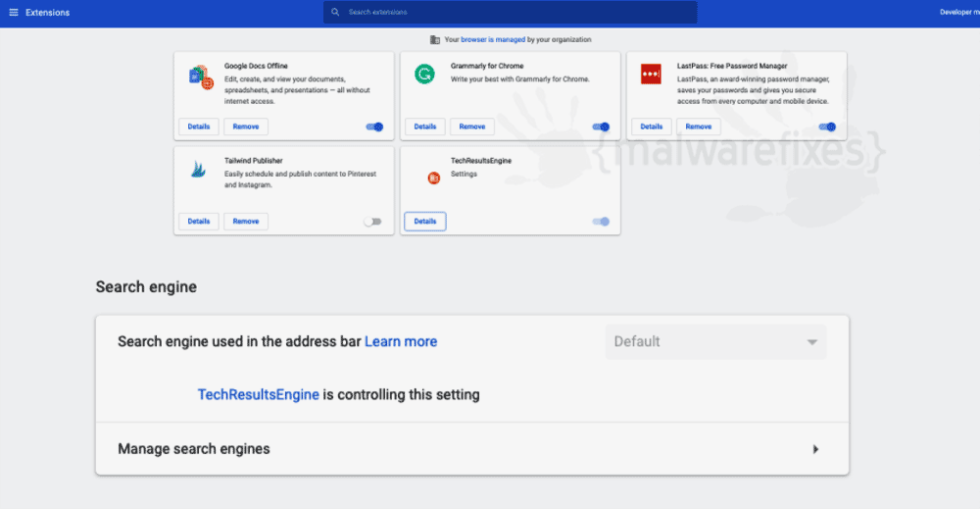Click the managed organization building icon
Viewport: 980px width, 509px height.
(435, 39)
